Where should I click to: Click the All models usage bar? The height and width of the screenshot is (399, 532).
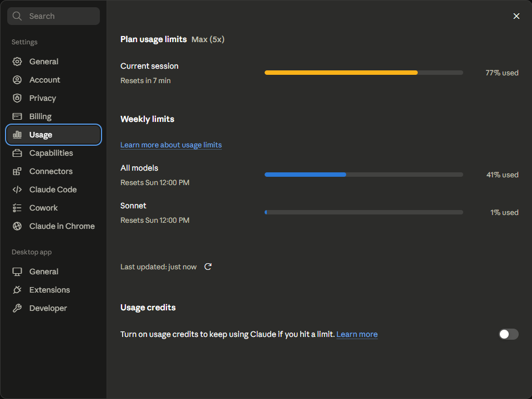(x=364, y=175)
